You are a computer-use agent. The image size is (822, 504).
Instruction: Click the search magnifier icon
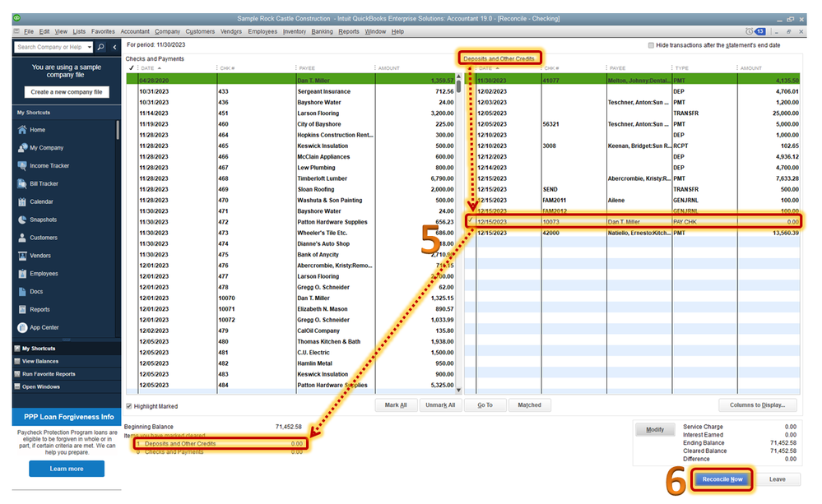(100, 47)
